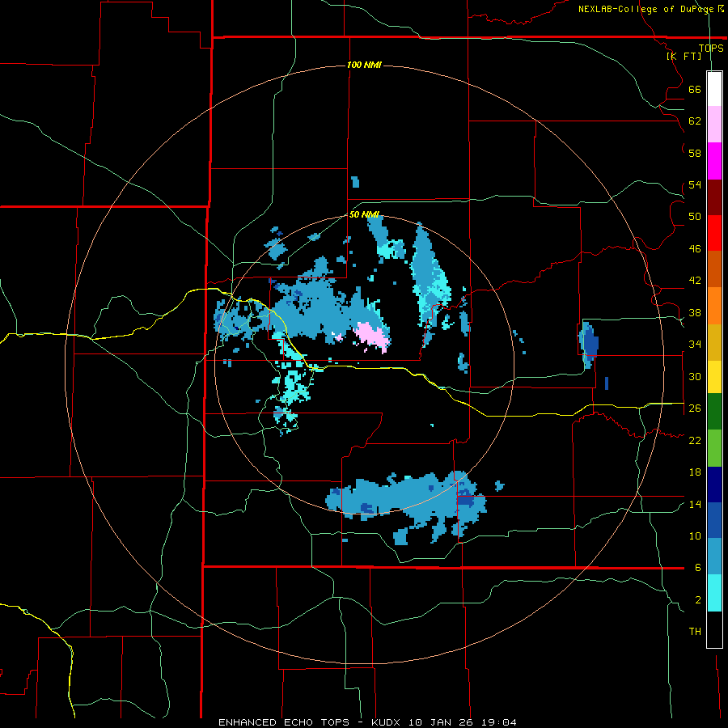Screen dimensions: 728x728
Task: Click the legend value "22"
Action: pos(695,440)
